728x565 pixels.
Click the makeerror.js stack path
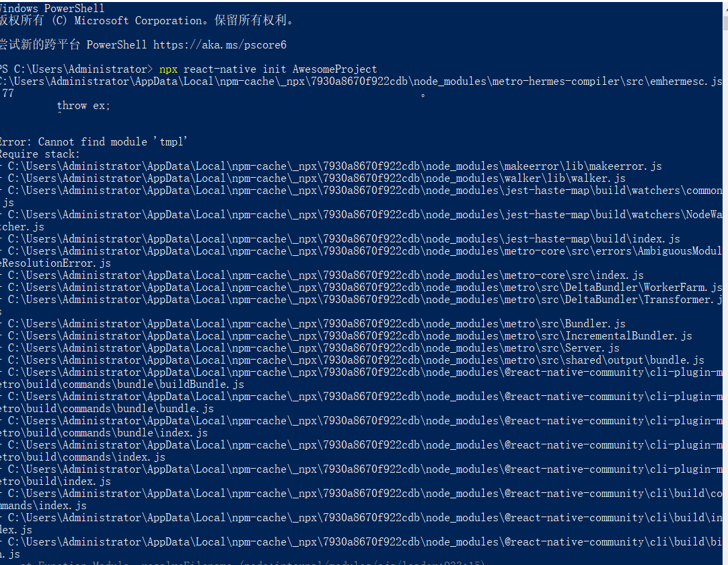point(335,166)
